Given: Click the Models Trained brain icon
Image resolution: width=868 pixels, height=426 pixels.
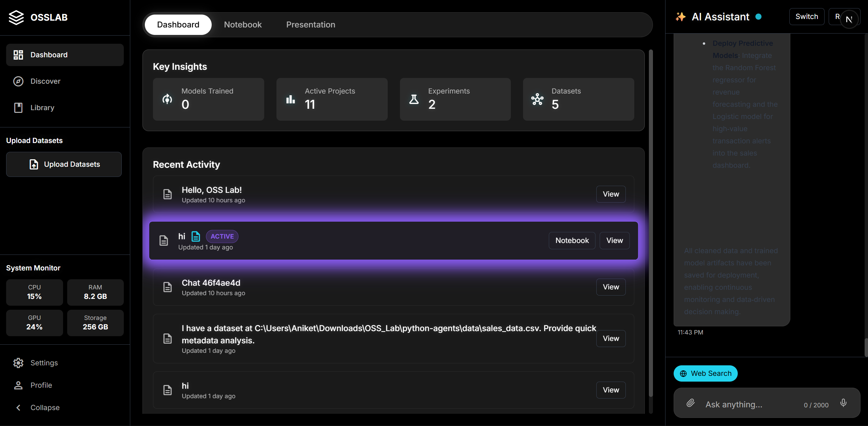Looking at the screenshot, I should pyautogui.click(x=167, y=99).
